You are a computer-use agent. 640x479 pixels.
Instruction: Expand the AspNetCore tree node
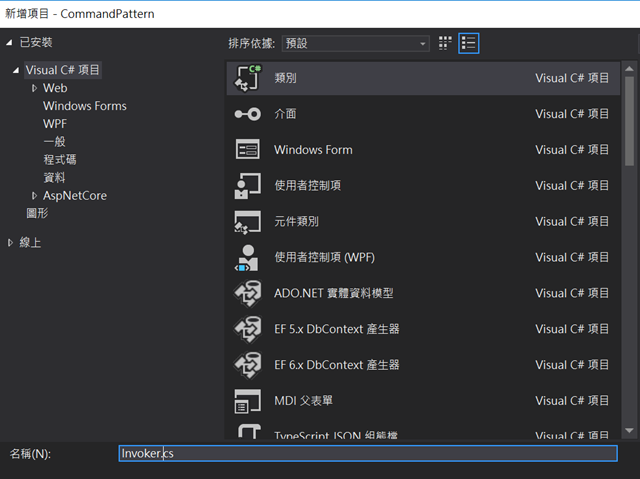click(34, 196)
